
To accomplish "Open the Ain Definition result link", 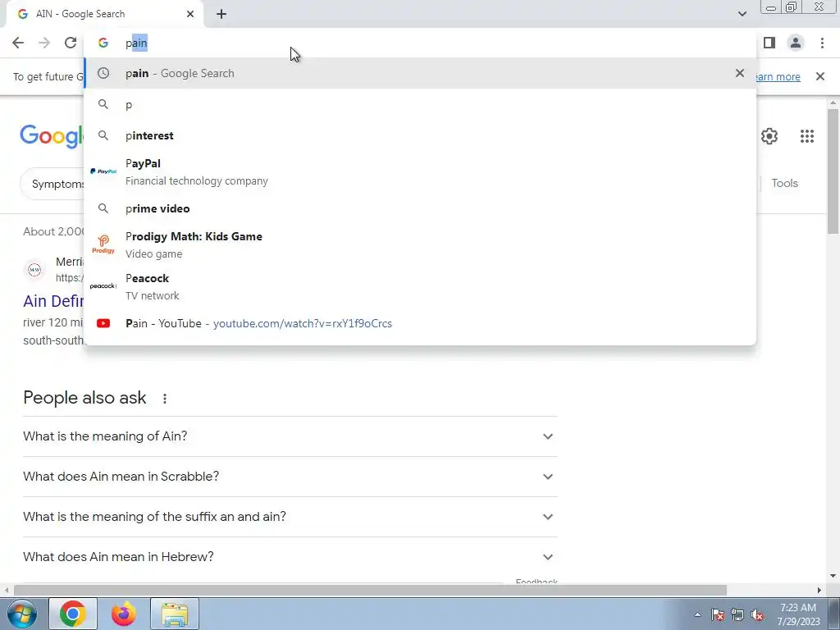I will [x=53, y=301].
